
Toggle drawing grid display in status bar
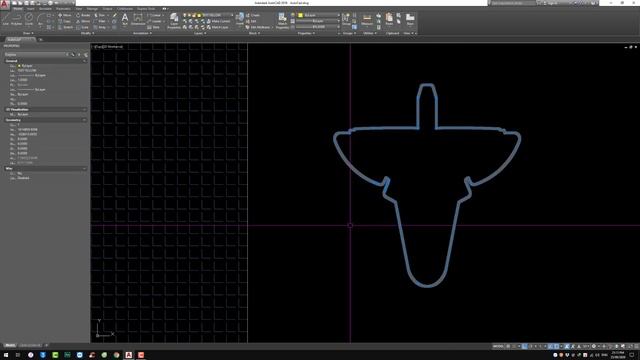508,346
